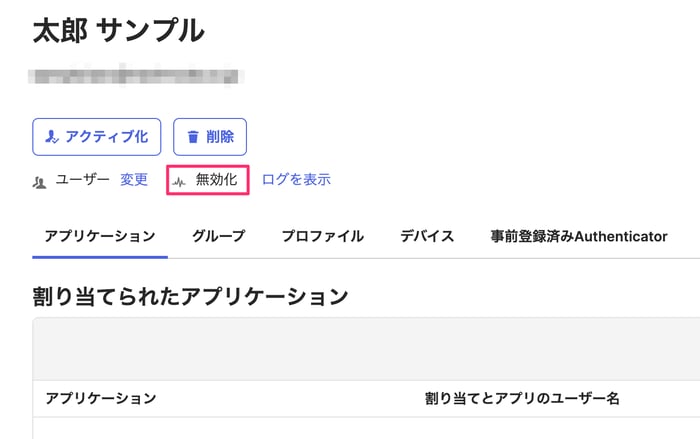Open the プロファイル tab

click(x=323, y=236)
